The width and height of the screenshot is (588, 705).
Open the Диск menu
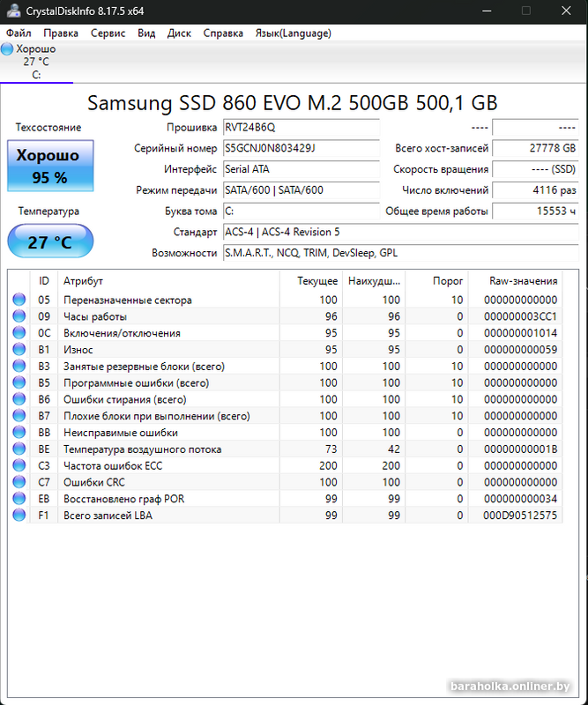point(179,33)
